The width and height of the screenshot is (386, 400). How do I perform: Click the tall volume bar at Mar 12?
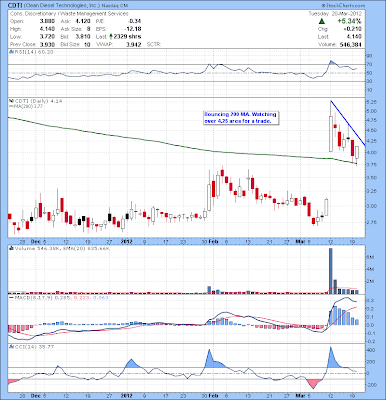tap(330, 271)
